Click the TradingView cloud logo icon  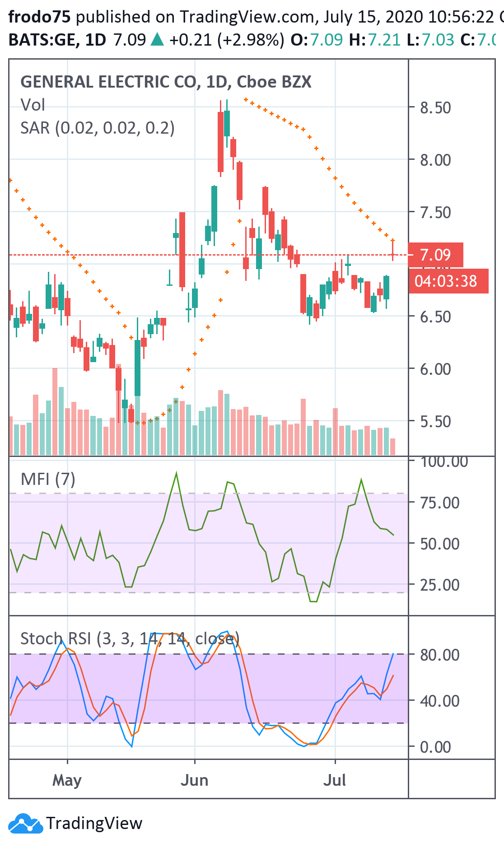tap(26, 823)
